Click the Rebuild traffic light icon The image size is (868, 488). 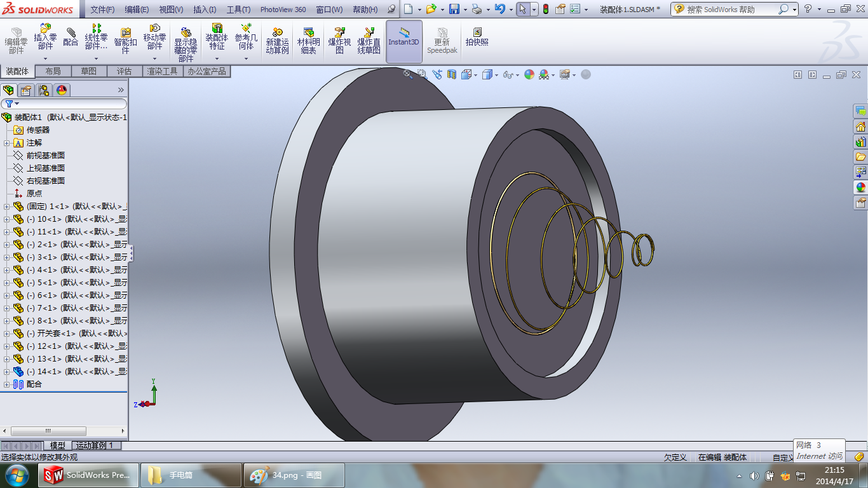(545, 9)
